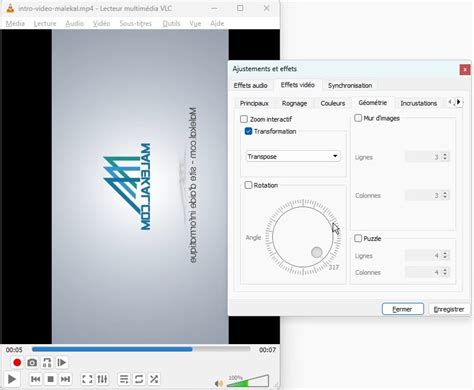Select the Rognage sub-tab

tap(294, 103)
